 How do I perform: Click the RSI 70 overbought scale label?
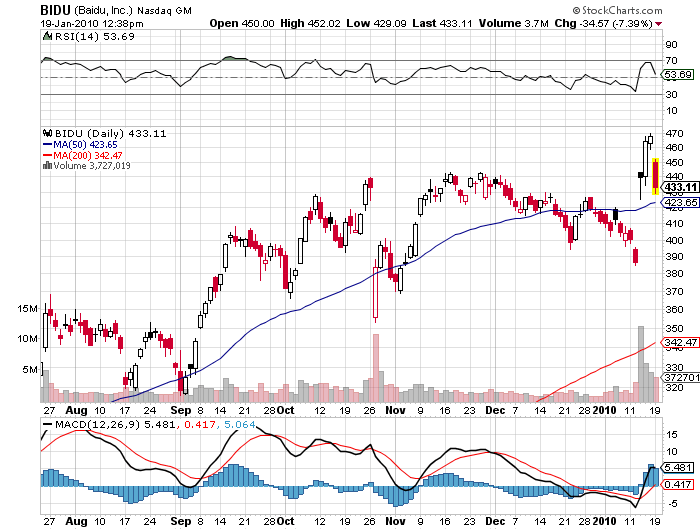pos(671,61)
